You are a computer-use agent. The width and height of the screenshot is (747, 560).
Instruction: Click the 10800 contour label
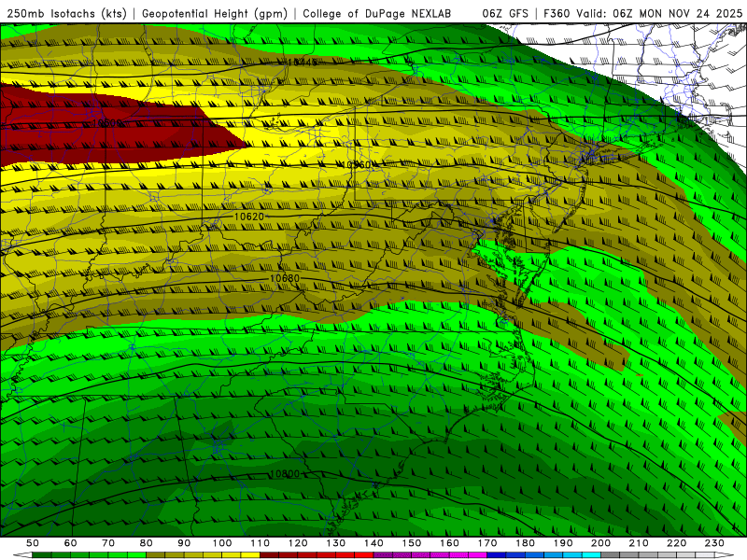(285, 474)
